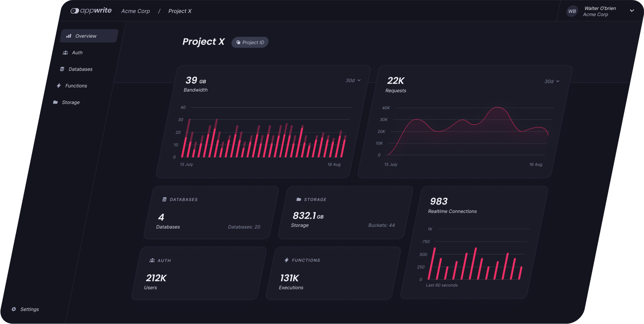Open the Functions sidebar label
Screen dimensions: 644x324
click(76, 86)
